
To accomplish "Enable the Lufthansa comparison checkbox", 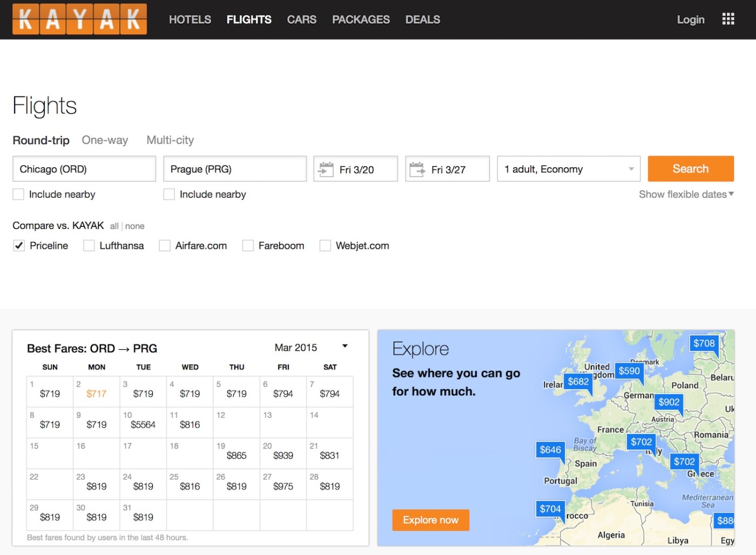I will click(x=89, y=246).
